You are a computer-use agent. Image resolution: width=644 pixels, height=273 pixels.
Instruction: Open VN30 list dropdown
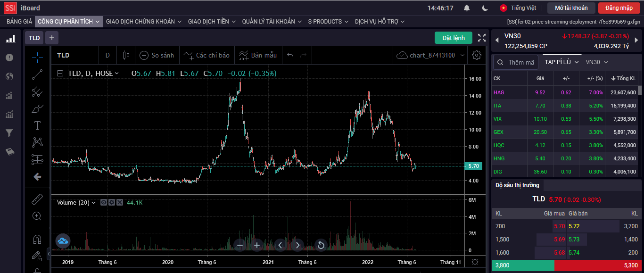click(597, 62)
